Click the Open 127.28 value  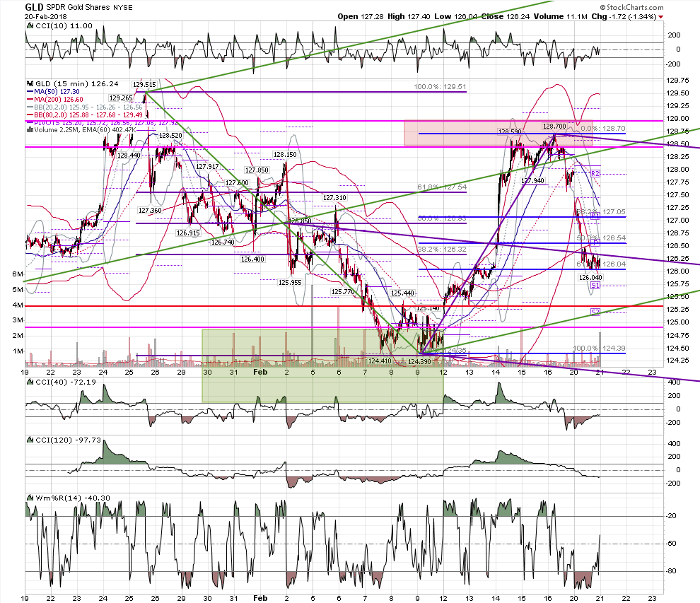coord(360,16)
